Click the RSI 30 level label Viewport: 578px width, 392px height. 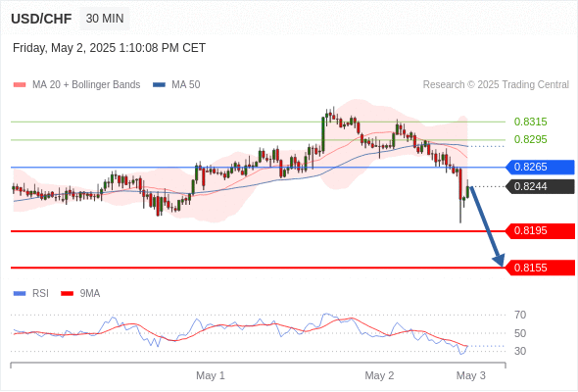pos(520,351)
